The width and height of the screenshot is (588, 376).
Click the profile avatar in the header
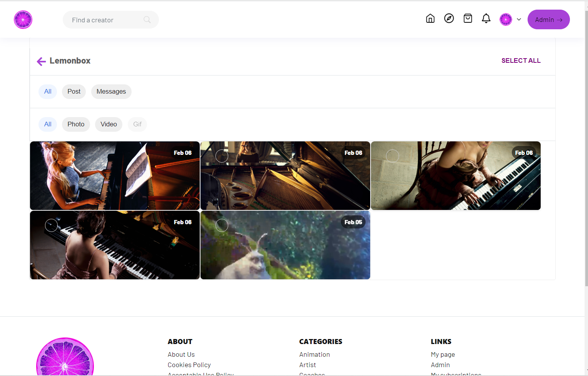tap(506, 19)
